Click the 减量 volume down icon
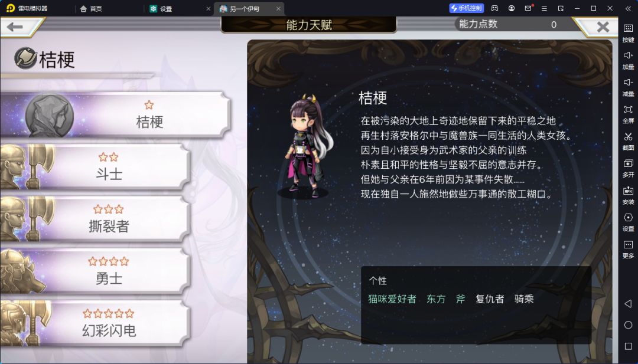The image size is (638, 364). 628,87
